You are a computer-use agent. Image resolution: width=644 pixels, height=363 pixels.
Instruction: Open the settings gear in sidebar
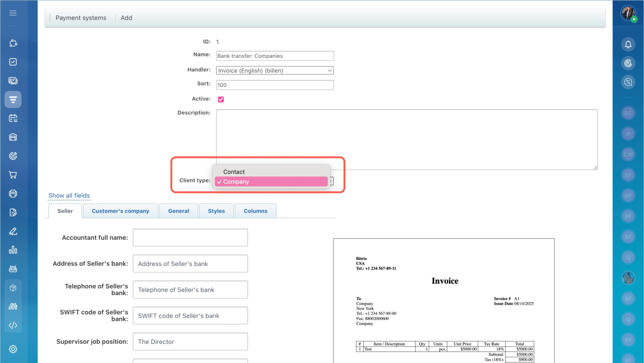tap(13, 349)
